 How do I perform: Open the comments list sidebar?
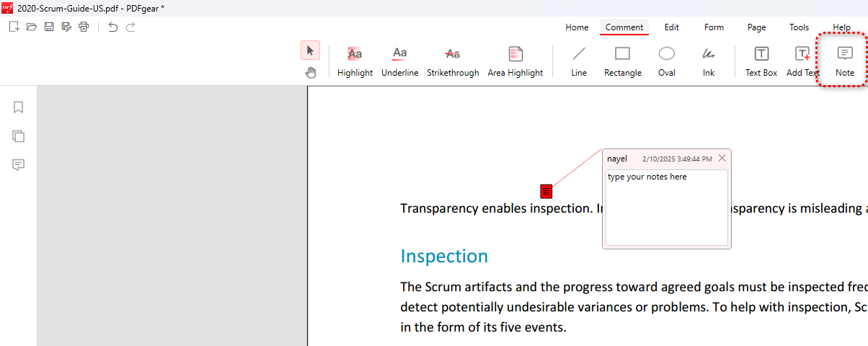19,165
